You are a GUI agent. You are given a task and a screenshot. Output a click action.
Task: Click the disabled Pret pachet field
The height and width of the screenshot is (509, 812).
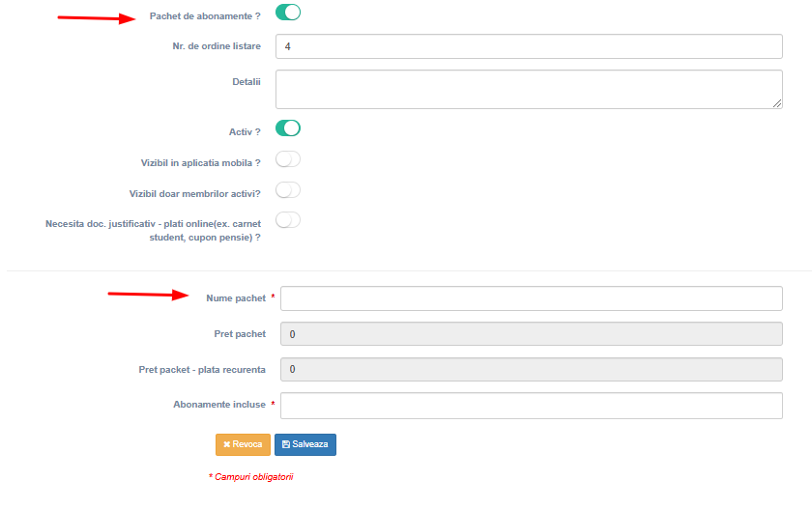pos(532,334)
